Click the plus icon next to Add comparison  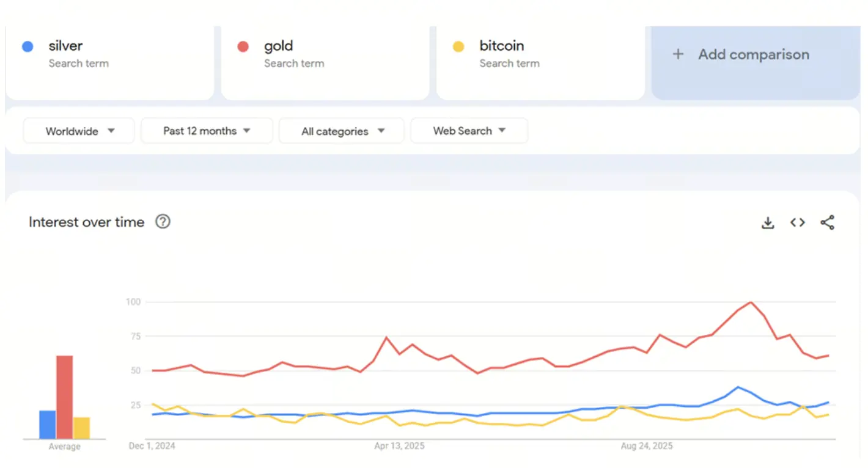679,54
